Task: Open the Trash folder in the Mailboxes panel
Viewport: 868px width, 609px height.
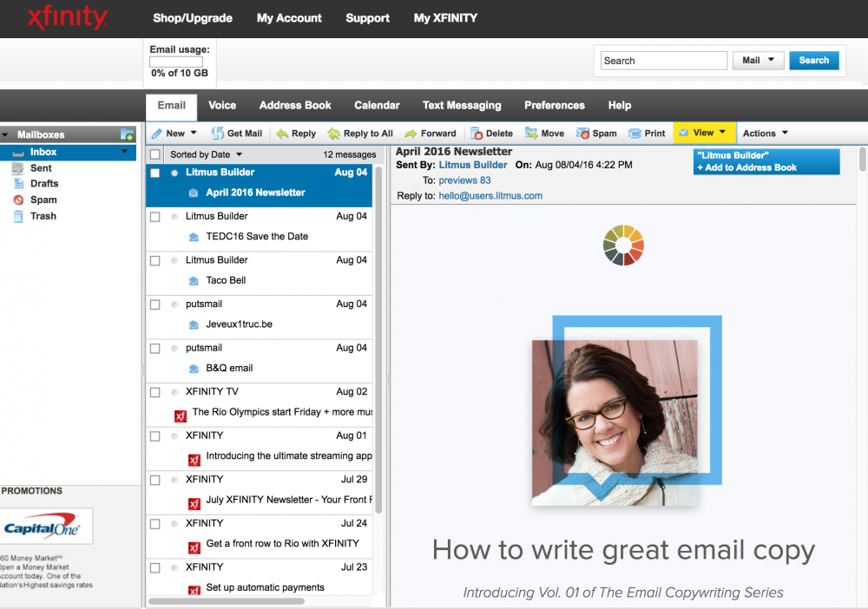Action: point(41,216)
